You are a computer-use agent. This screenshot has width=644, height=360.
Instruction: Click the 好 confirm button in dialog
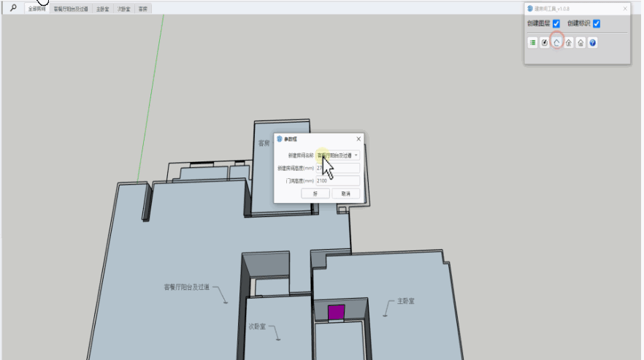pos(315,194)
